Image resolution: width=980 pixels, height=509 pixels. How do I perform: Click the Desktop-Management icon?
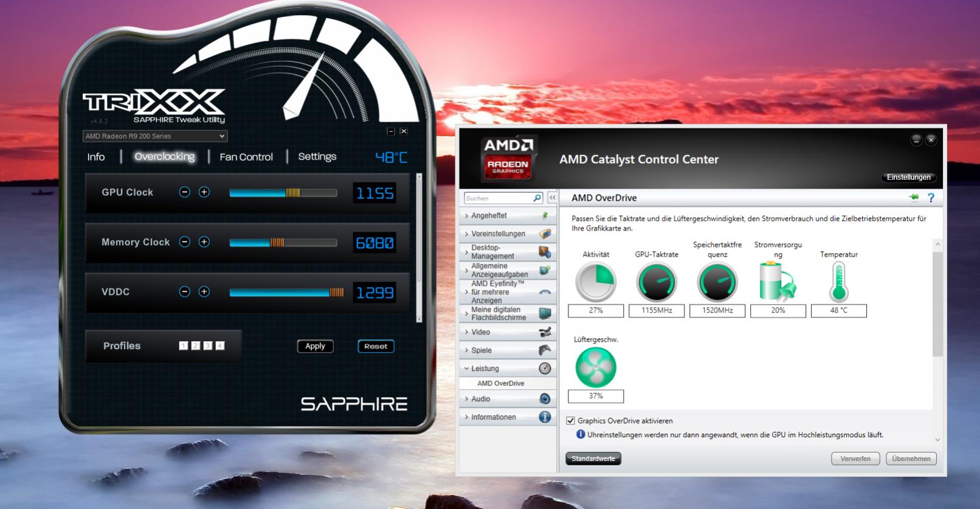click(x=545, y=252)
